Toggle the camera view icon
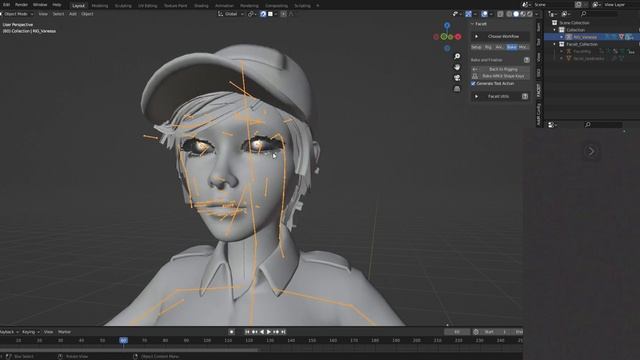 point(457,78)
